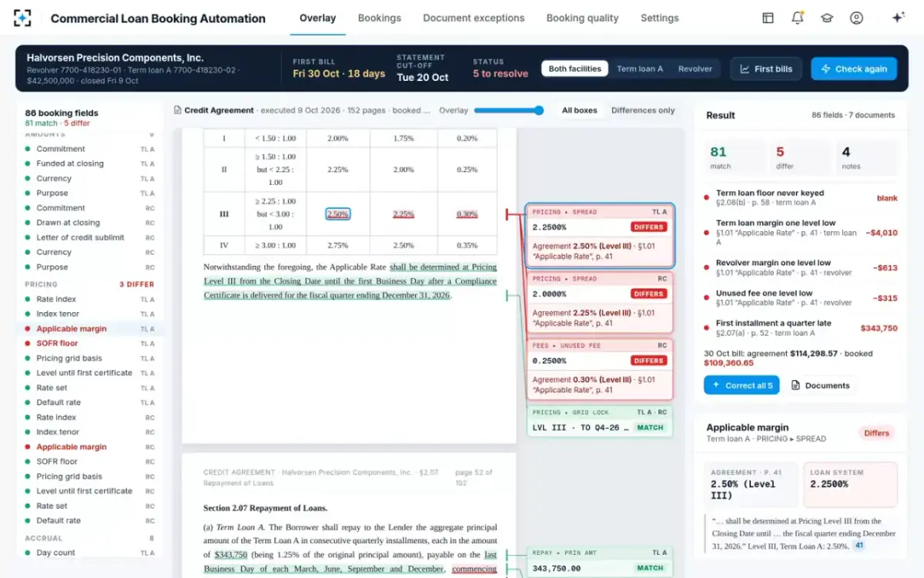The height and width of the screenshot is (578, 924).
Task: Select Revolver facility filter
Action: tap(695, 69)
